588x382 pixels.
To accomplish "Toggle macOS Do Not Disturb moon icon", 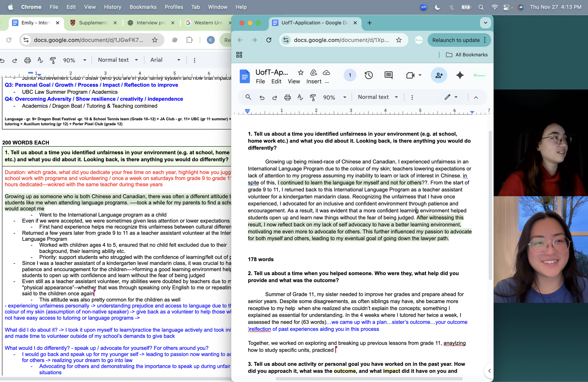I will [x=437, y=7].
